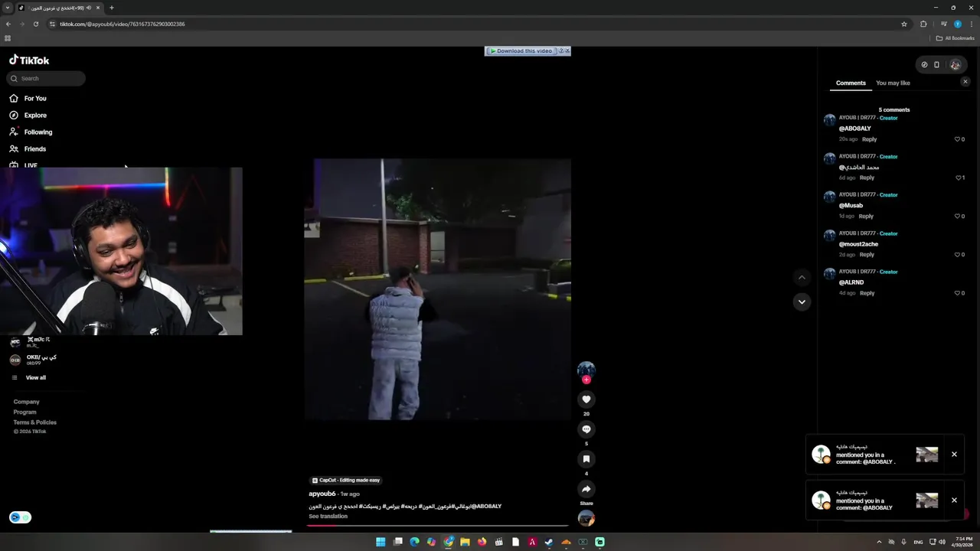980x551 pixels.
Task: Click Download this video button
Action: pyautogui.click(x=522, y=51)
